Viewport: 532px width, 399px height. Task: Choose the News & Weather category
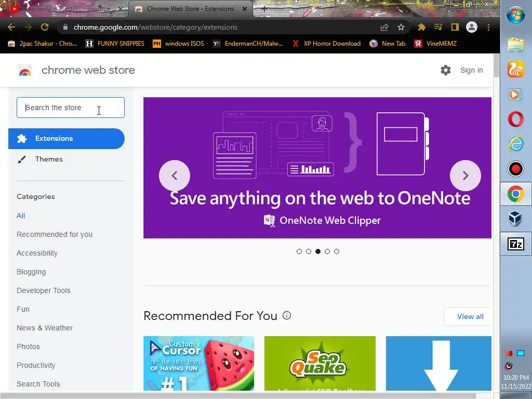click(45, 328)
